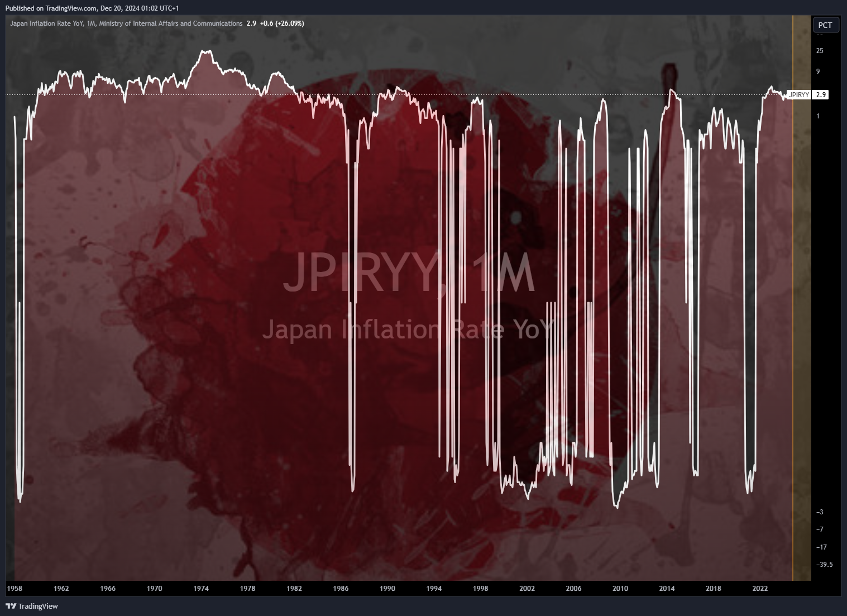Click the 25 level on the price scale

pos(820,51)
